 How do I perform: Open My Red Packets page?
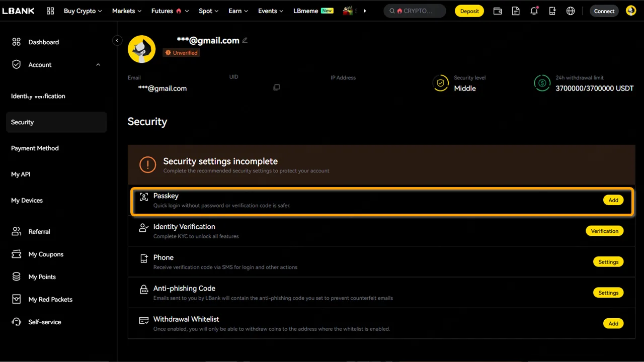tap(50, 300)
